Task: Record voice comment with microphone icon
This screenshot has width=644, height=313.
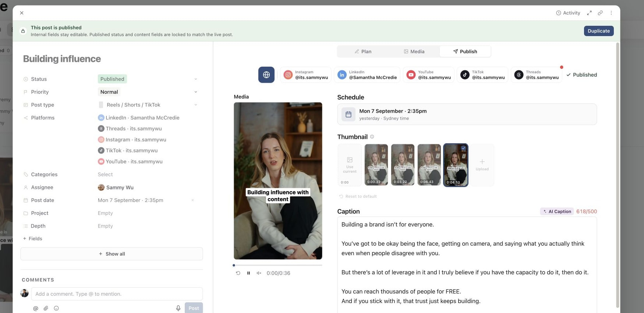Action: tap(178, 308)
